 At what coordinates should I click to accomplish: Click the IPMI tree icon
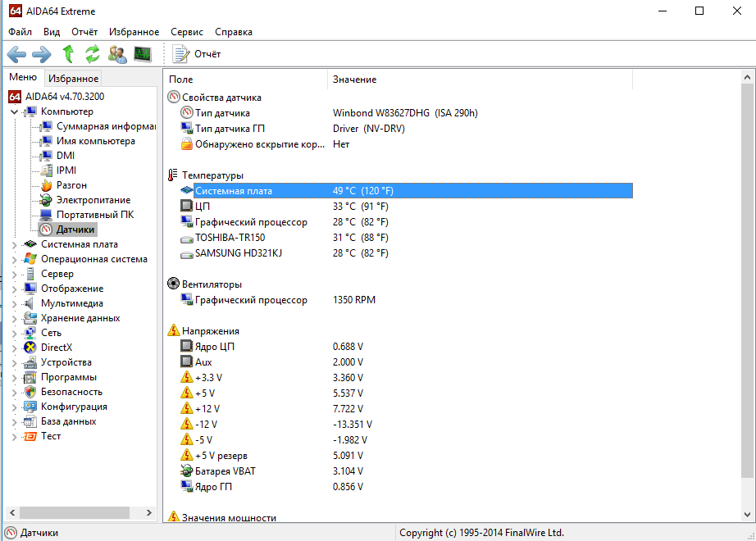[46, 170]
